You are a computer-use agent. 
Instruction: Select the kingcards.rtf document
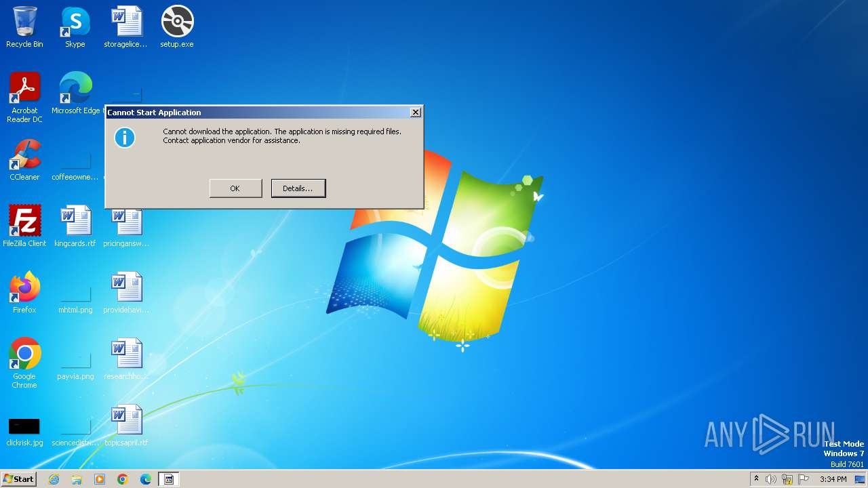tap(75, 226)
